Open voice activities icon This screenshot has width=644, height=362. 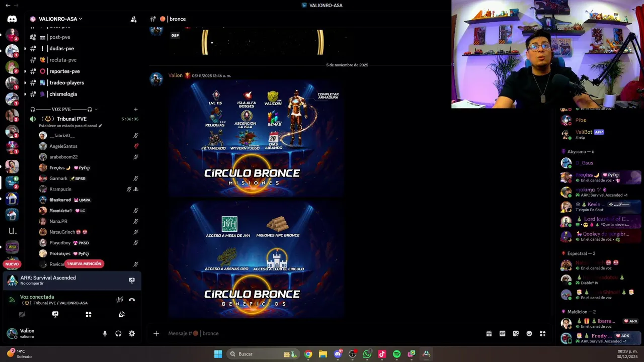[89, 314]
